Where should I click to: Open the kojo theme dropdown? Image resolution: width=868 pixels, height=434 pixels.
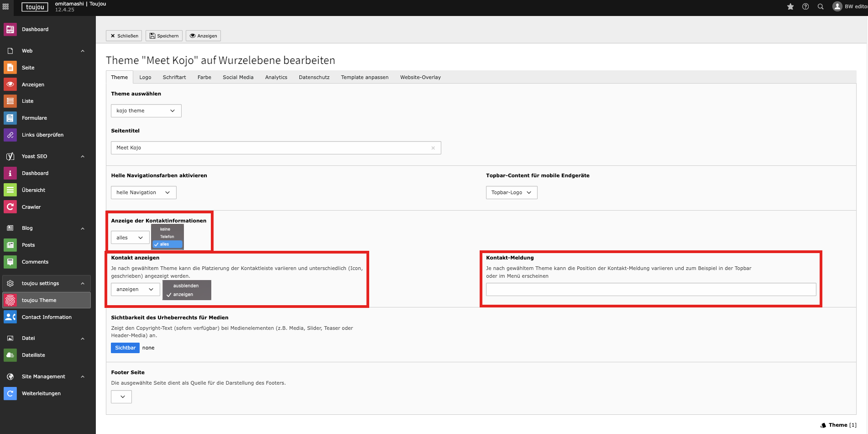click(146, 111)
